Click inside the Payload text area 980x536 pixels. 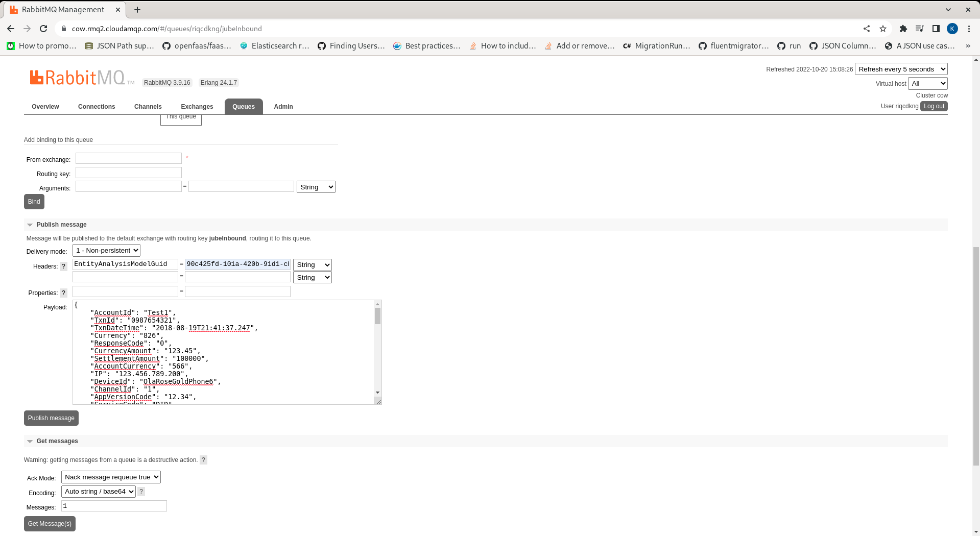224,352
